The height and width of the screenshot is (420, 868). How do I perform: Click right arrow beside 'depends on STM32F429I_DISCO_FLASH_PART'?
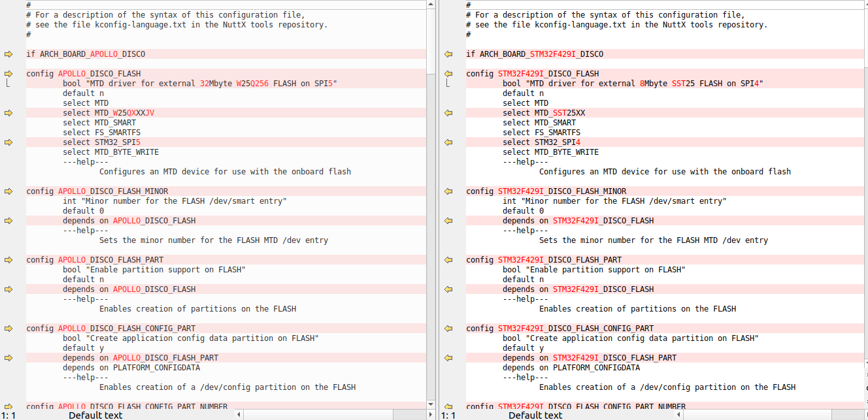(448, 358)
